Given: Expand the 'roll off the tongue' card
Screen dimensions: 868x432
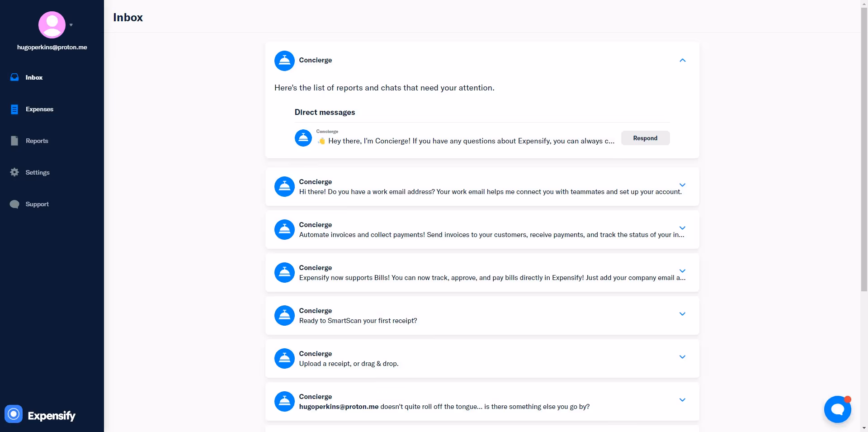Looking at the screenshot, I should [x=683, y=400].
